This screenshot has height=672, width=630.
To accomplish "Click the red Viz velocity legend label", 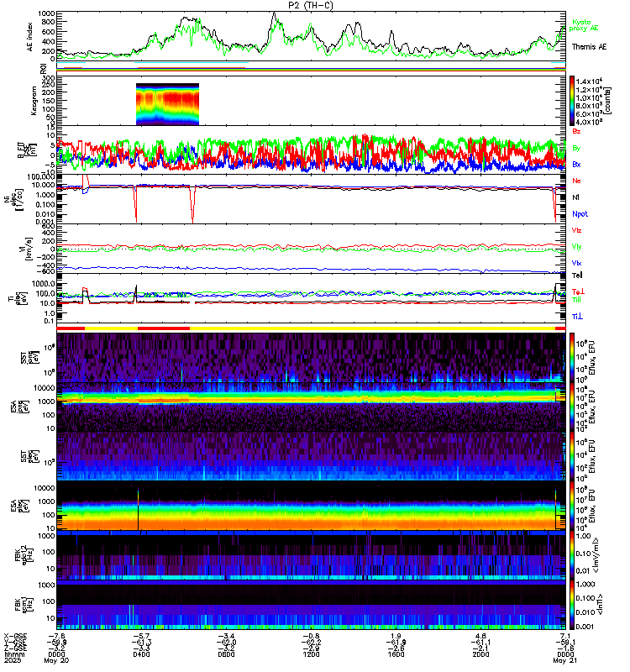I will (576, 230).
